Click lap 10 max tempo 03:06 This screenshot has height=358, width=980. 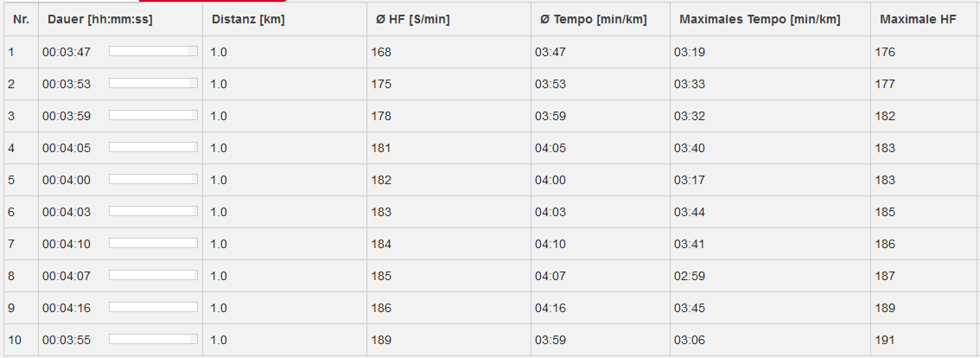(690, 341)
